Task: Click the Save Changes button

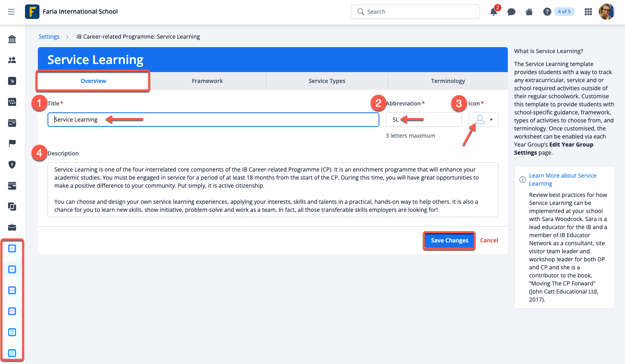Action: [x=449, y=240]
